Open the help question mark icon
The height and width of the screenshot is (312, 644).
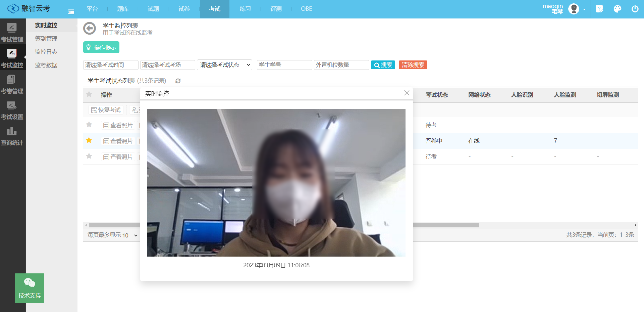pyautogui.click(x=599, y=9)
